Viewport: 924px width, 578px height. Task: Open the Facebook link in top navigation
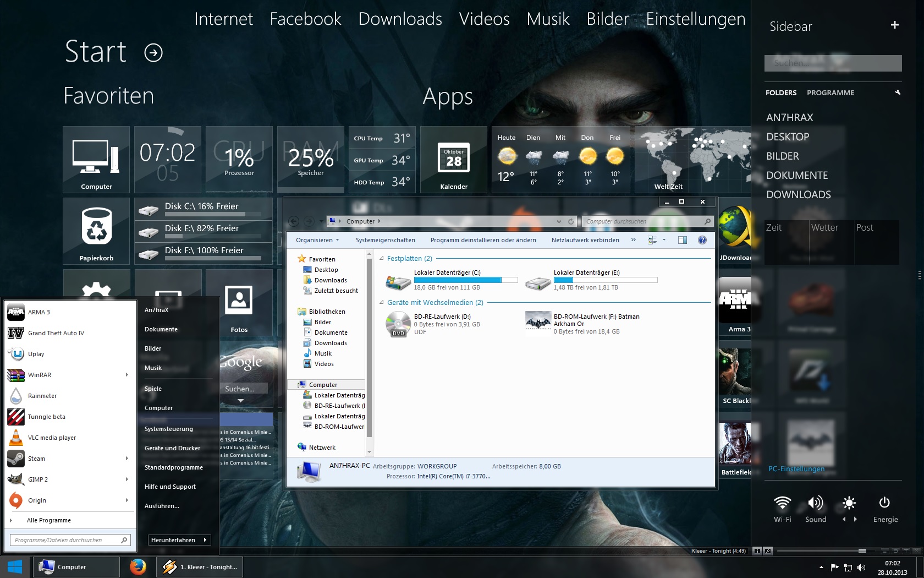coord(306,19)
